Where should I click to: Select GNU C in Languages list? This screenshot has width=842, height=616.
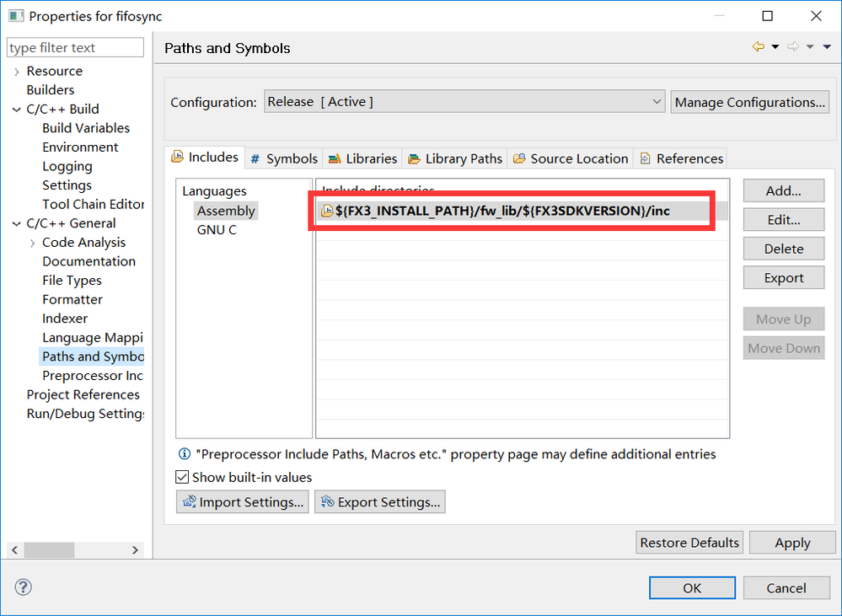coord(217,230)
